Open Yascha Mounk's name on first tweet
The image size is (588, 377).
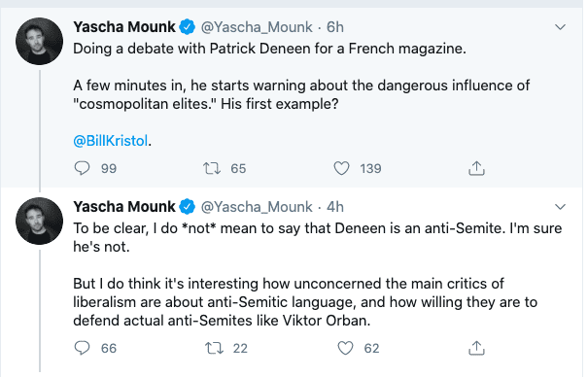pos(124,27)
